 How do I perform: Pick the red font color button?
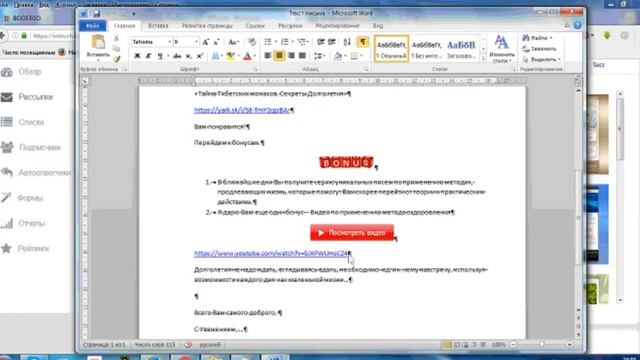pos(247,56)
